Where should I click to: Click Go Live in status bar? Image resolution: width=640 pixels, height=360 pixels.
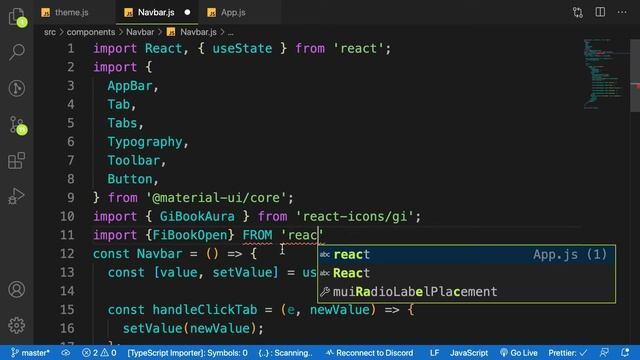519,353
